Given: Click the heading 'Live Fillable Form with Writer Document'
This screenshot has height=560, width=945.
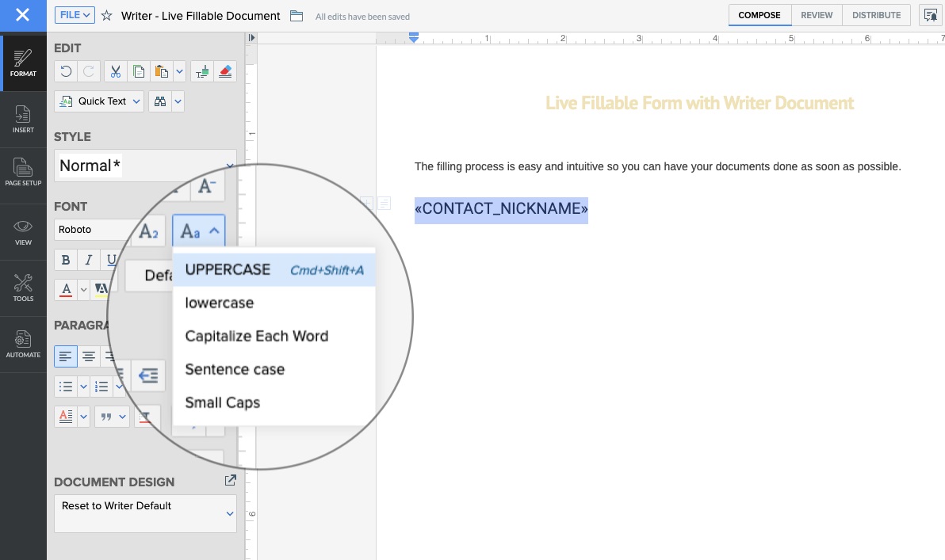Looking at the screenshot, I should click(700, 103).
